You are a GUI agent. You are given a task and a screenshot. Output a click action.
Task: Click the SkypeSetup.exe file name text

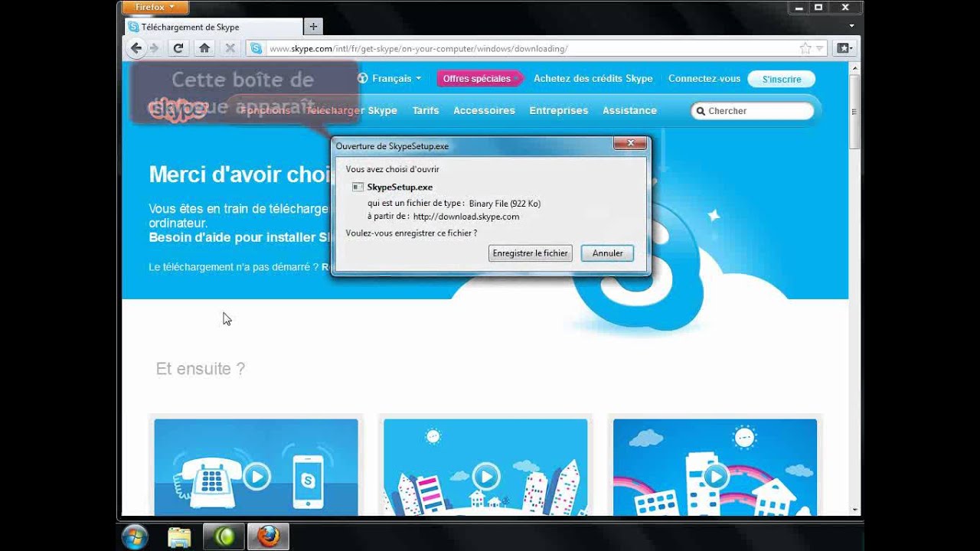click(x=400, y=187)
